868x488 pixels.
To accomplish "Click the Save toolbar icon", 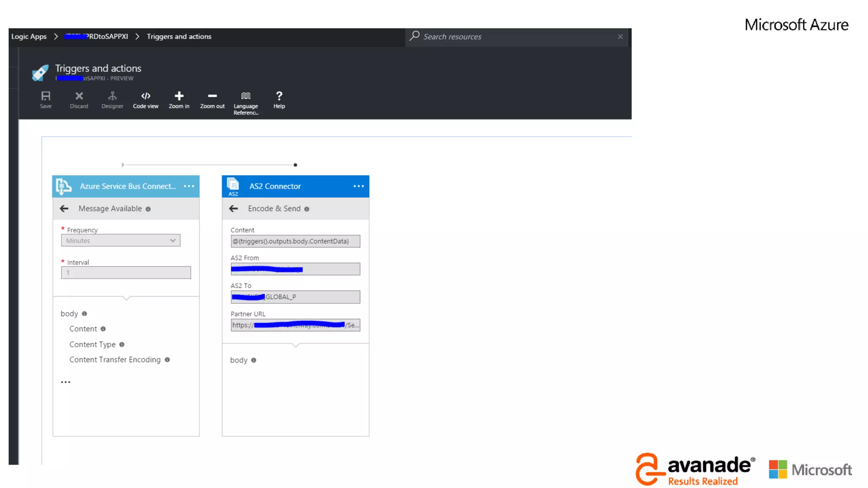I will 46,100.
